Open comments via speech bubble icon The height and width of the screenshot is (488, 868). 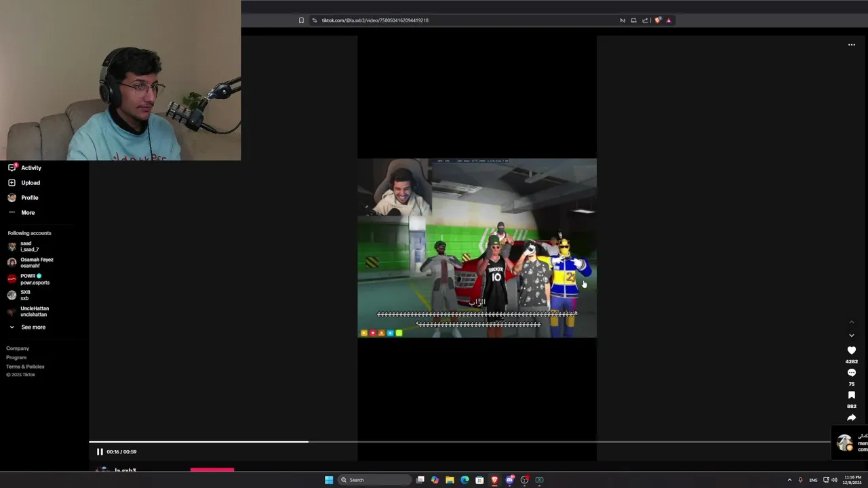(851, 373)
